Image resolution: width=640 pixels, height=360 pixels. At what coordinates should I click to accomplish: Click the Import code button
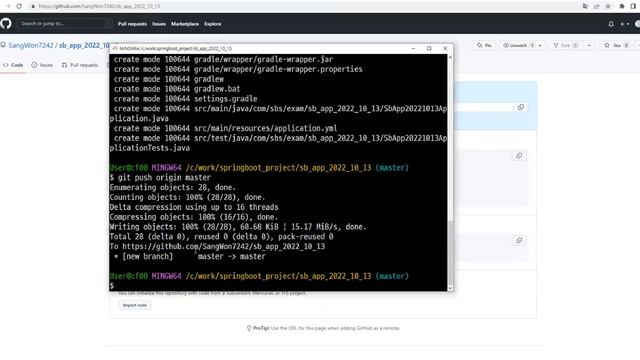point(135,305)
